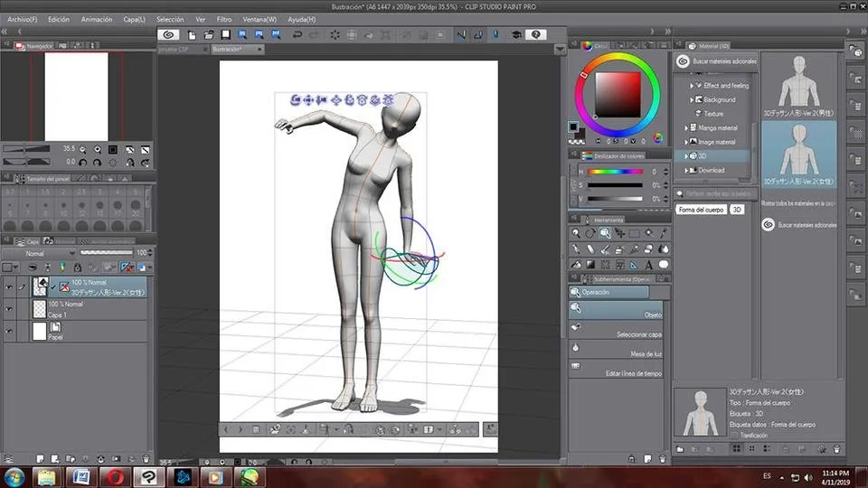Select the Objeto sub tool

coord(620,314)
